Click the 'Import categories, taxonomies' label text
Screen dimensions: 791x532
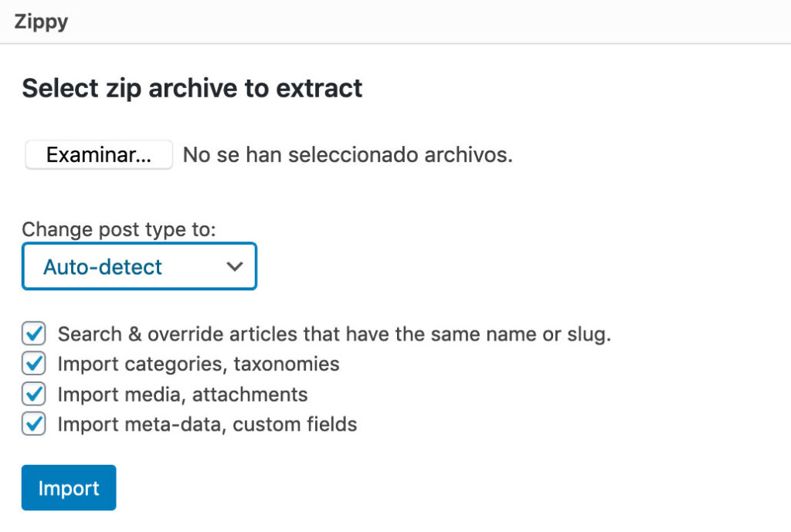coord(199,364)
